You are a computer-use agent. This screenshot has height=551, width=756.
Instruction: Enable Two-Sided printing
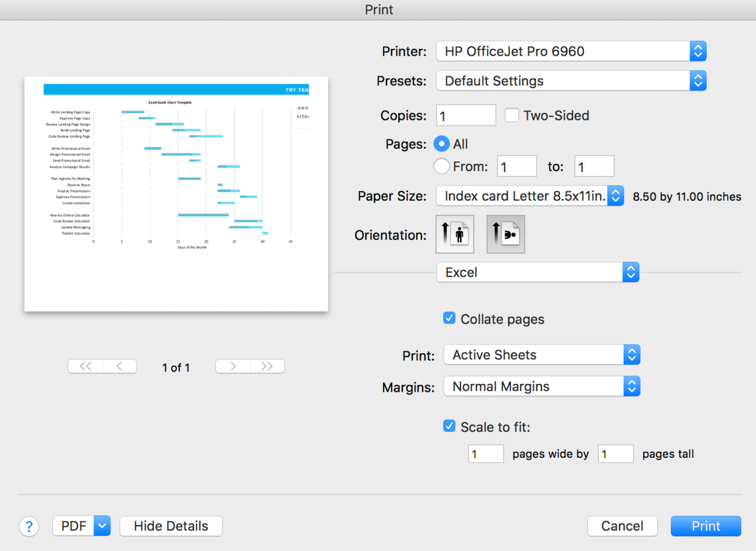512,115
